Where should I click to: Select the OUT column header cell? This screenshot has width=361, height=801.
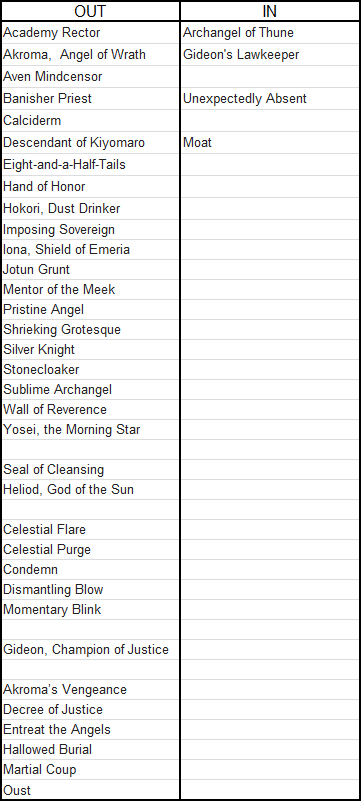click(90, 11)
